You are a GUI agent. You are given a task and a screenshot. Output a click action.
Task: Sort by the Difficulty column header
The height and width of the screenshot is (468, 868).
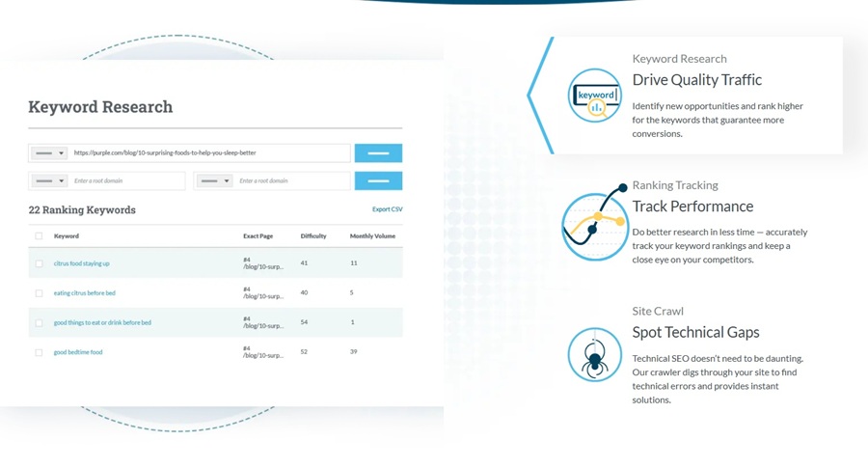point(313,236)
